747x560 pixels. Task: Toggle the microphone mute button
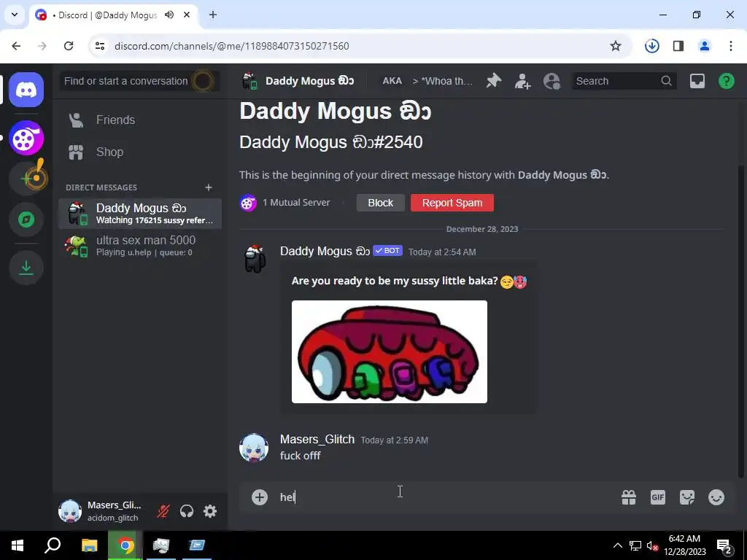tap(163, 511)
